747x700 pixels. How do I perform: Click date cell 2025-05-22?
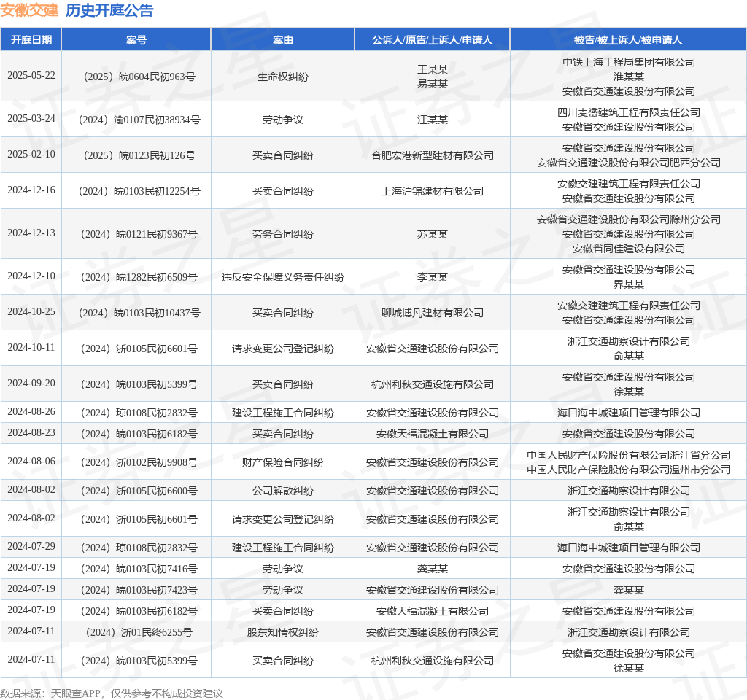[x=31, y=76]
